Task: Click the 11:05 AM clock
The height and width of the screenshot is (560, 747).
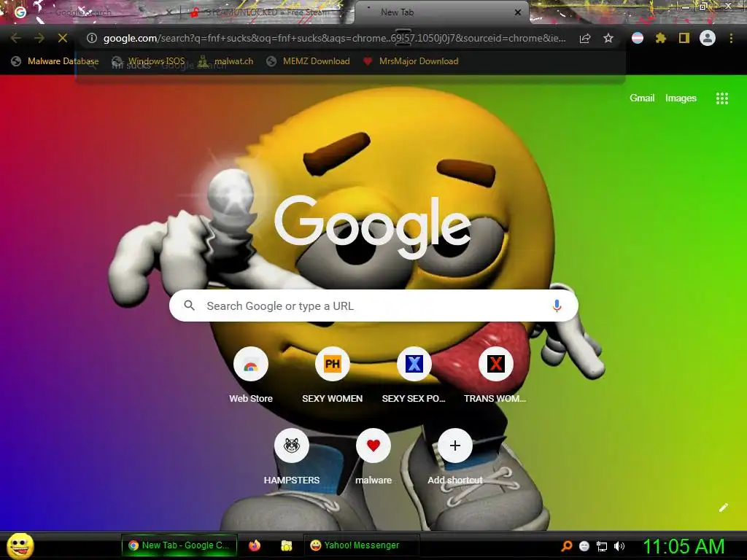Action: [684, 546]
